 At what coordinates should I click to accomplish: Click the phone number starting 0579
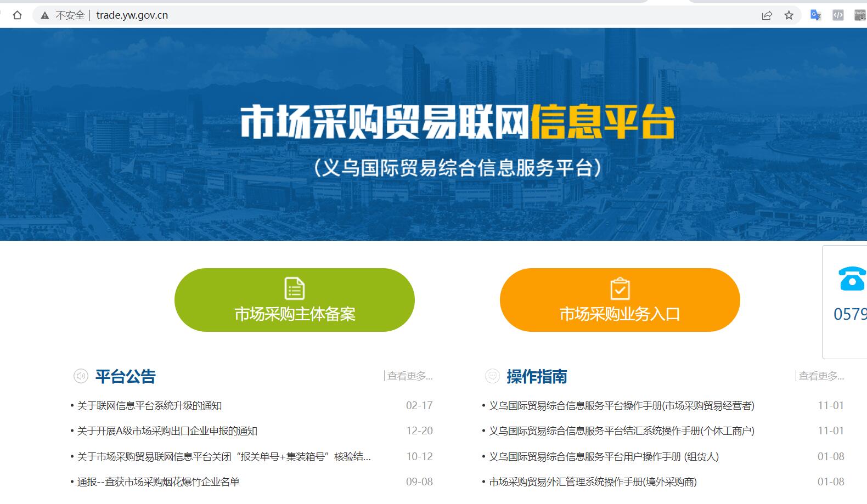[850, 314]
